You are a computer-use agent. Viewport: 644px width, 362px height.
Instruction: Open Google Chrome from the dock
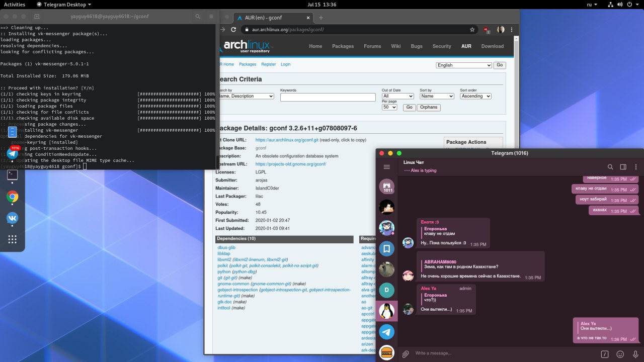coord(13,197)
